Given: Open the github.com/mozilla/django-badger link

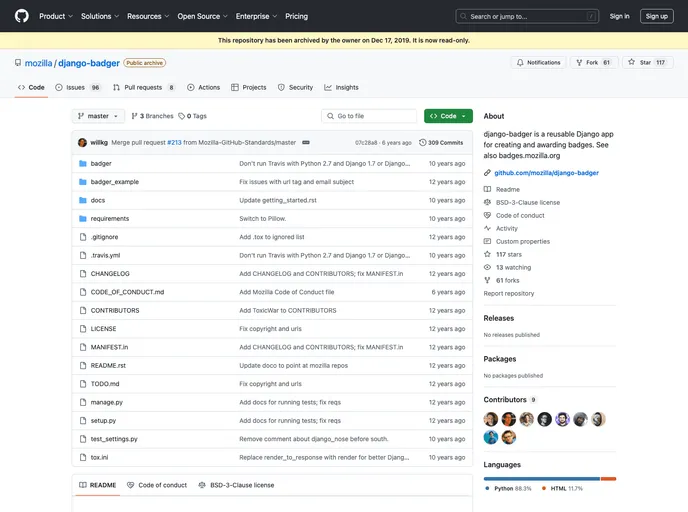Looking at the screenshot, I should (546, 173).
